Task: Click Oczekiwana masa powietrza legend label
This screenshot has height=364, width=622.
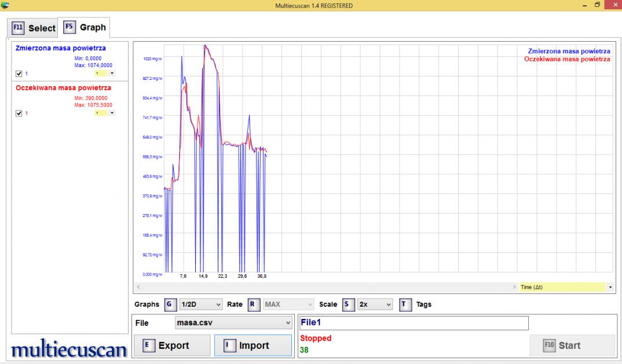Action: [567, 59]
